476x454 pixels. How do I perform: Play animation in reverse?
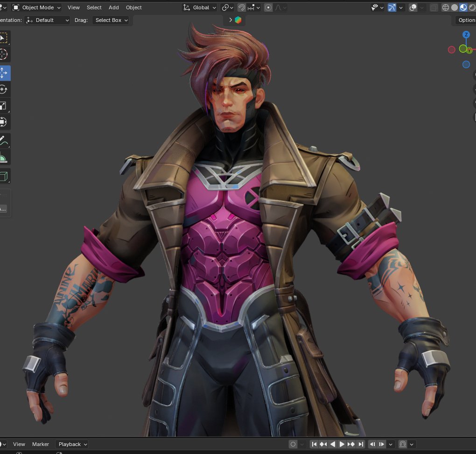coord(333,444)
